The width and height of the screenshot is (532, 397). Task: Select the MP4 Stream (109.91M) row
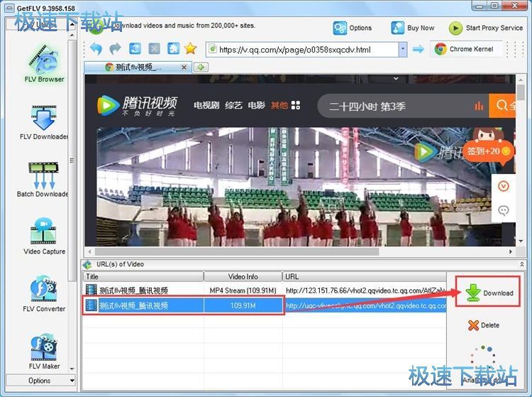(265, 290)
